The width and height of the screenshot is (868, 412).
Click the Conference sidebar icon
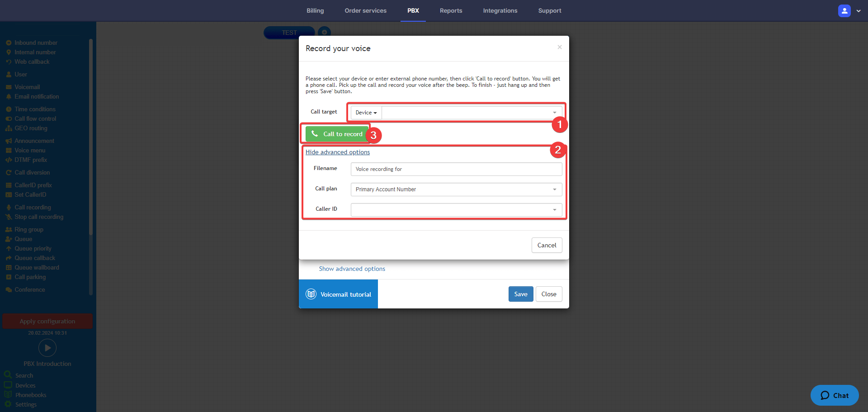point(9,289)
